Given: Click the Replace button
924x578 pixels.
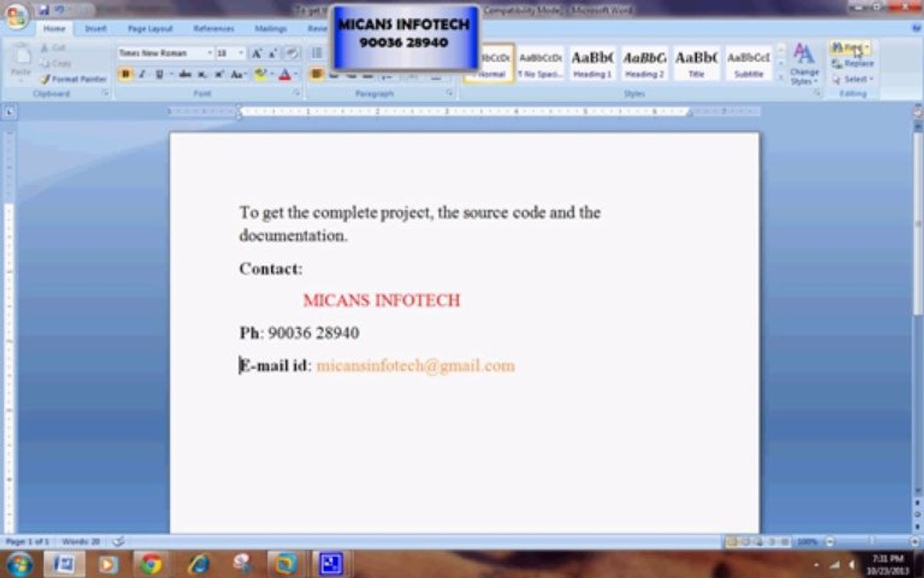Looking at the screenshot, I should tap(853, 63).
